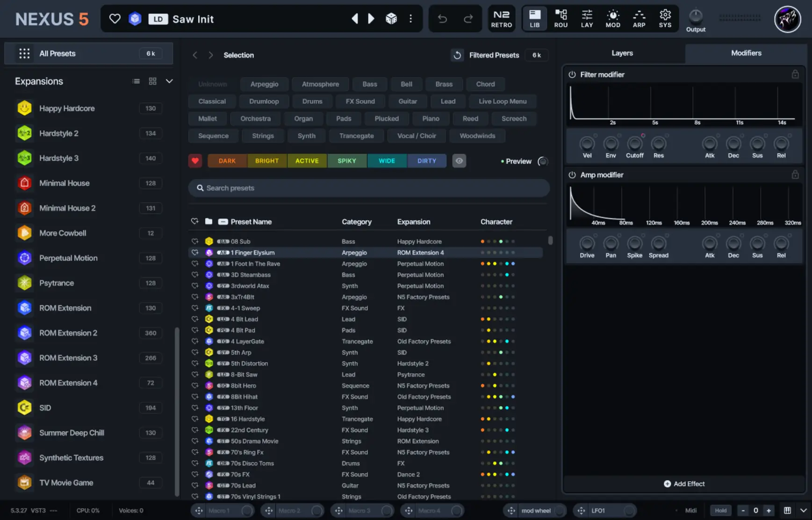Open the LAY layer panel
812x520 pixels.
587,19
